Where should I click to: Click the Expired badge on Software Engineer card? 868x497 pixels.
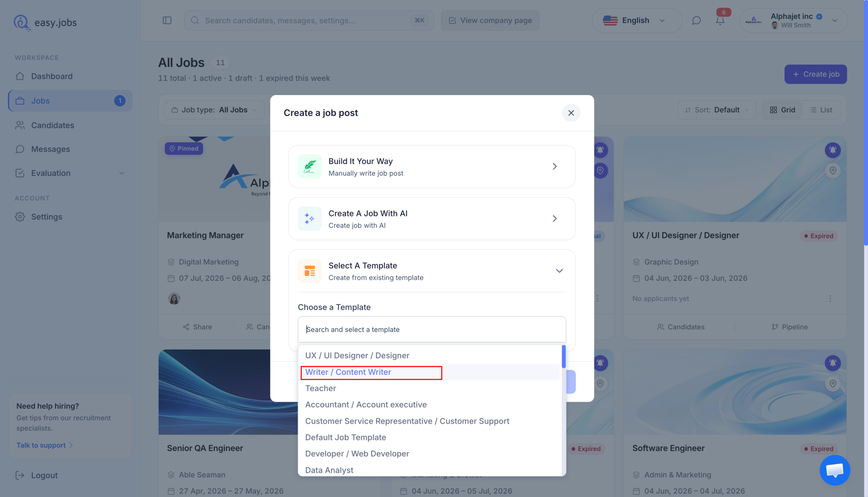click(818, 449)
